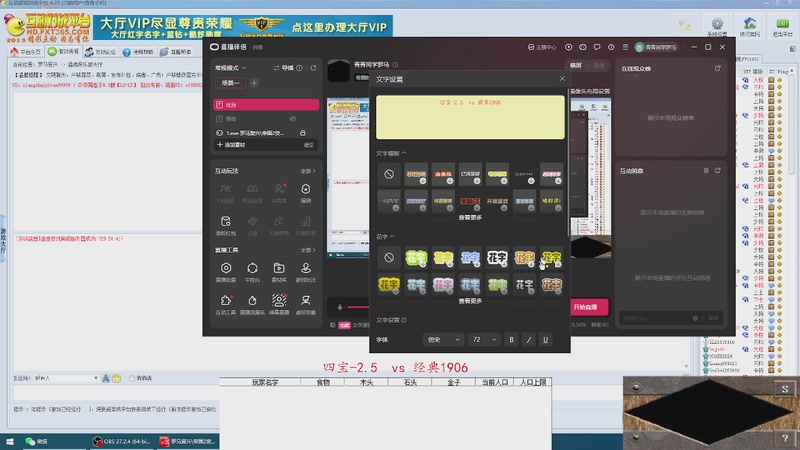
Task: Start a PK battle from interactions
Action: tap(226, 193)
